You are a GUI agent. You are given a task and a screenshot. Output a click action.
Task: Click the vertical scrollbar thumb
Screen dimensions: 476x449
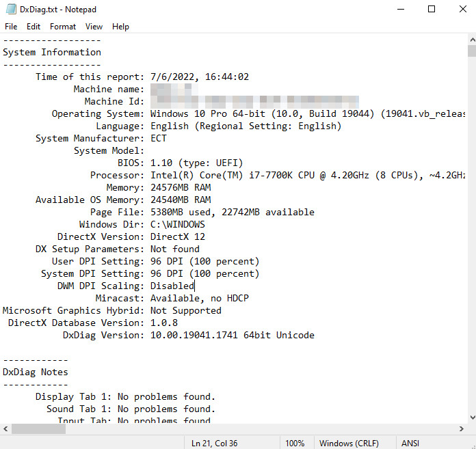472,51
